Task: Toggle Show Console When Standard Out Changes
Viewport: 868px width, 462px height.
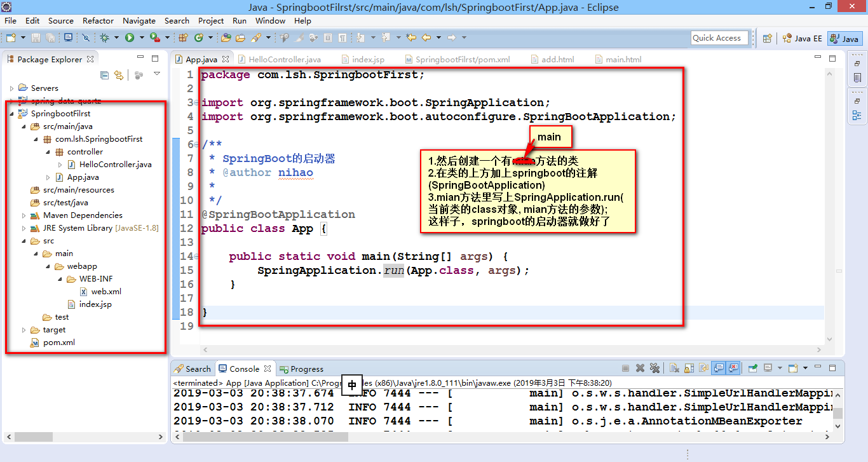Action: click(x=719, y=368)
